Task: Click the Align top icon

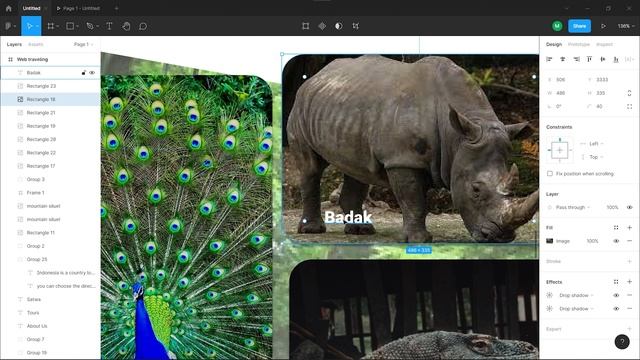Action: (589, 60)
